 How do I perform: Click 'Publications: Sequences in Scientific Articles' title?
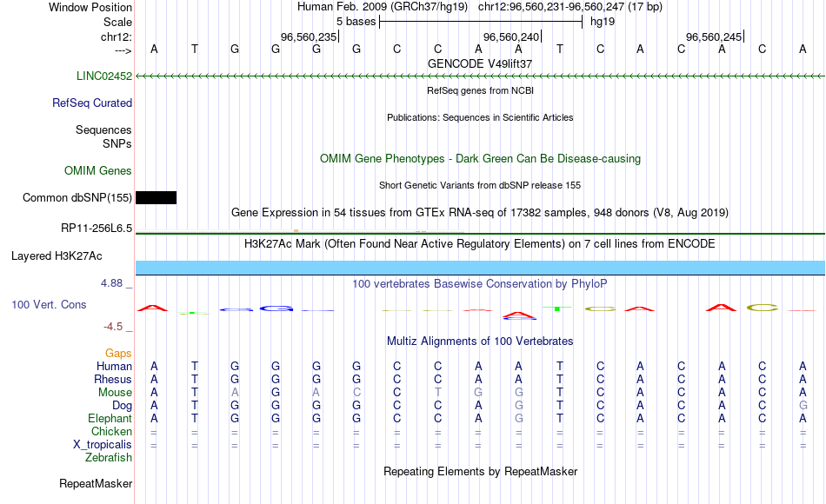(480, 117)
